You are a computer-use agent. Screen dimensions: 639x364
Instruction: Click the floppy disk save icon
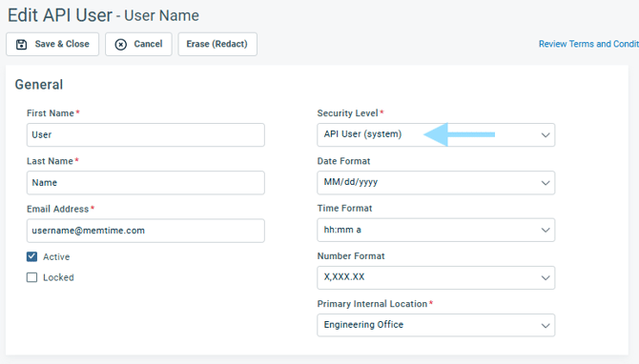point(21,45)
